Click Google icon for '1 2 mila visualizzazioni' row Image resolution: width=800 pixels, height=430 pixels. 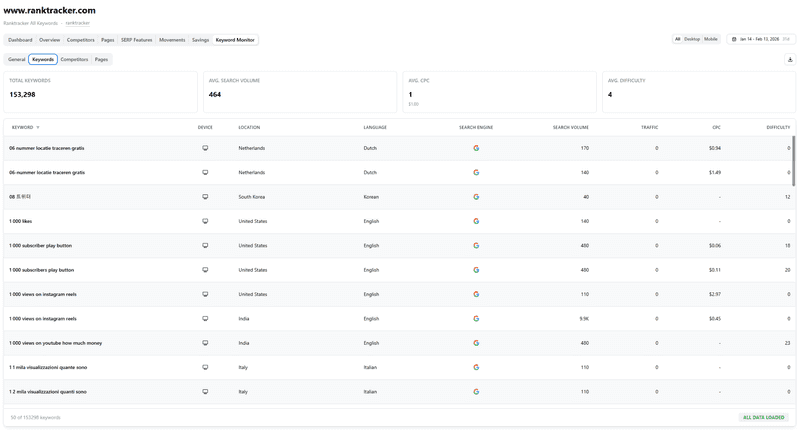(x=476, y=392)
